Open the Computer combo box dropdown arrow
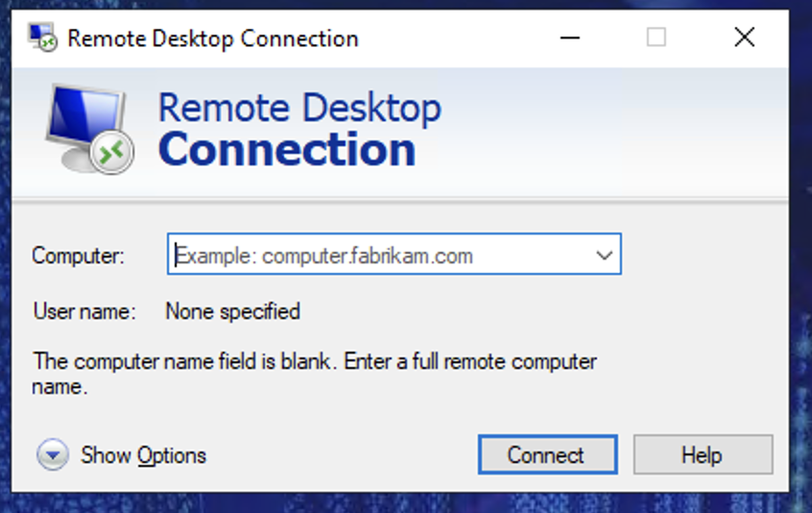Screen dimensions: 812x513 pos(604,256)
